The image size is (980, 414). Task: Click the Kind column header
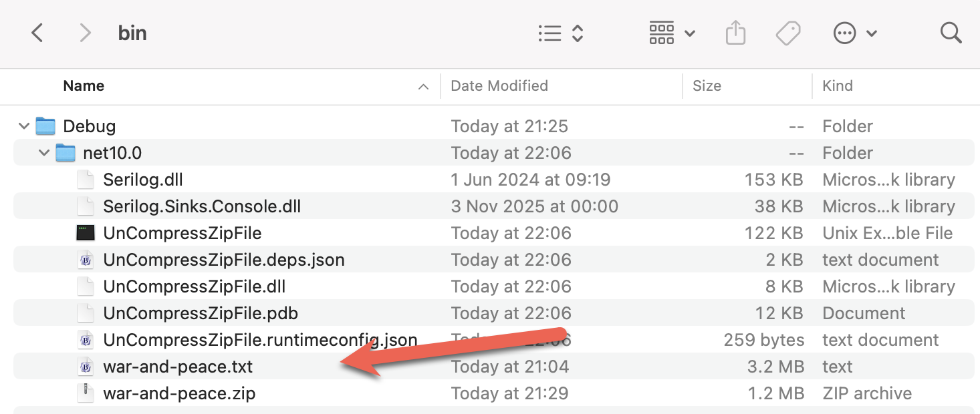tap(837, 85)
